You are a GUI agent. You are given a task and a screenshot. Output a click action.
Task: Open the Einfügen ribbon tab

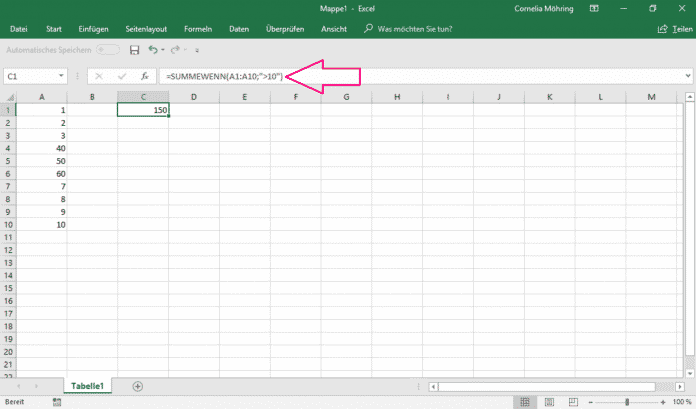point(95,29)
